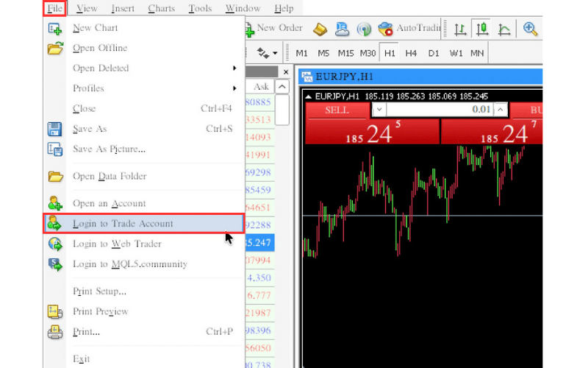Select Open Offline menu entry
This screenshot has height=368, width=588.
(x=144, y=48)
